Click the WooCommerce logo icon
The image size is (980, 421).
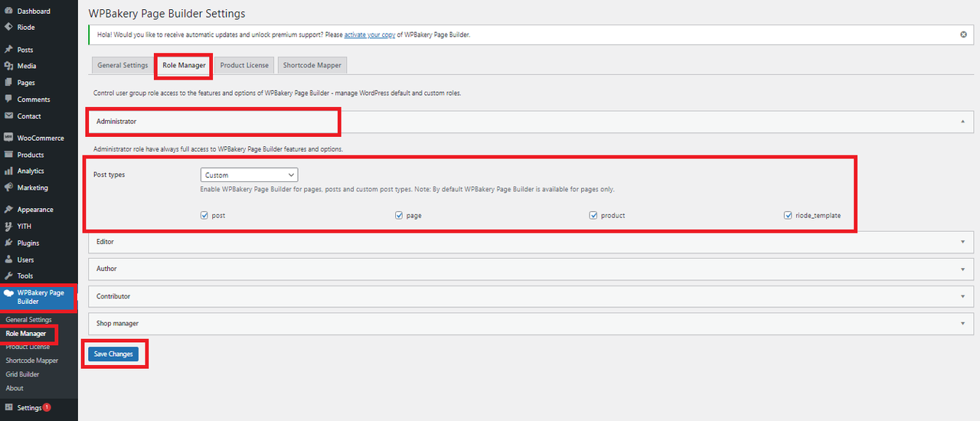tap(8, 139)
